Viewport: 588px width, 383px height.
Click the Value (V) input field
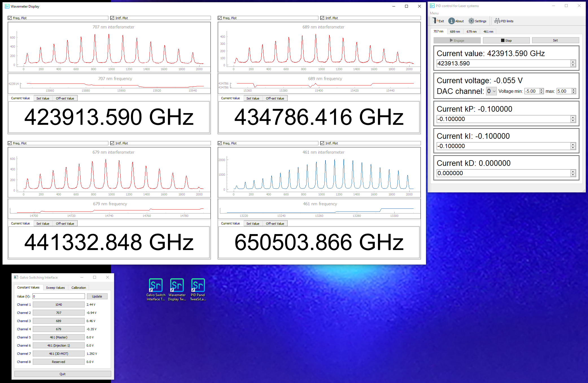pos(58,296)
